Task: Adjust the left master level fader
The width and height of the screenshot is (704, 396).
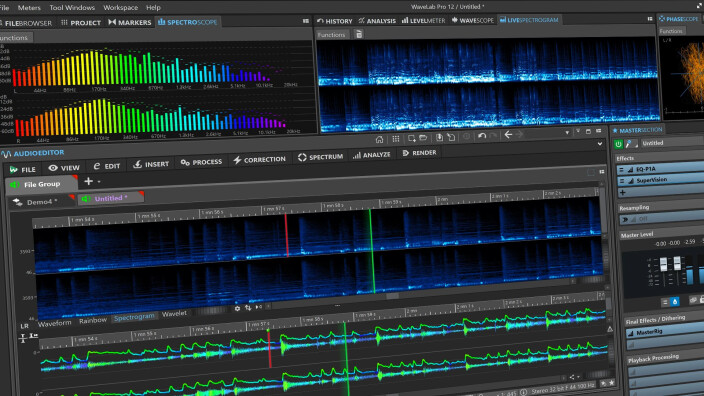Action: pos(664,264)
